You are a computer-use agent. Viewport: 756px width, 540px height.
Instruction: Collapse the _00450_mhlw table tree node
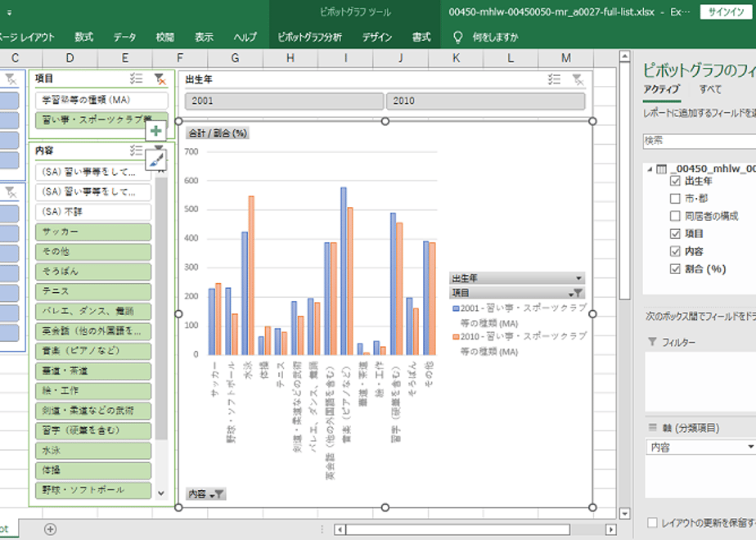click(650, 169)
